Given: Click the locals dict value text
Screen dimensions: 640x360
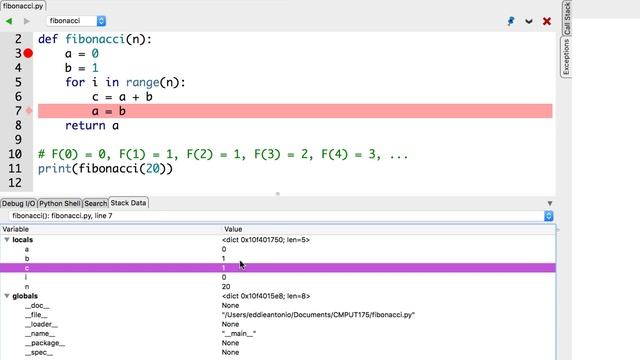Looking at the screenshot, I should (x=266, y=240).
